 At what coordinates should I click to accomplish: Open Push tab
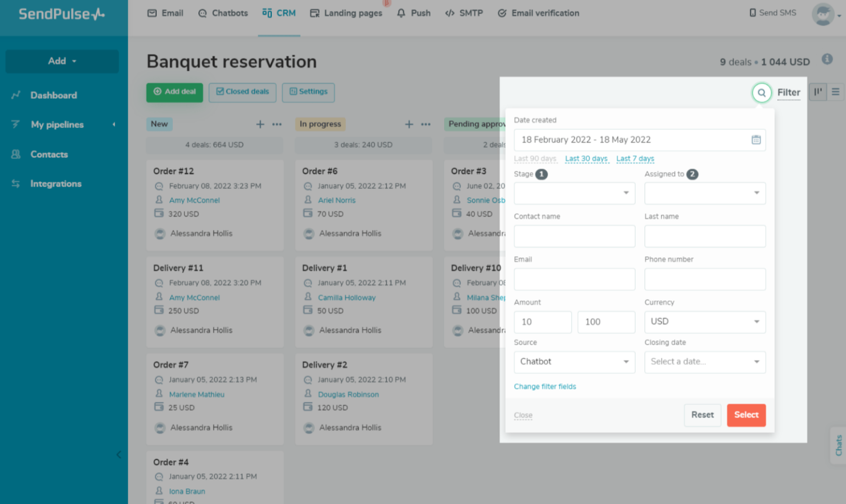pos(414,13)
